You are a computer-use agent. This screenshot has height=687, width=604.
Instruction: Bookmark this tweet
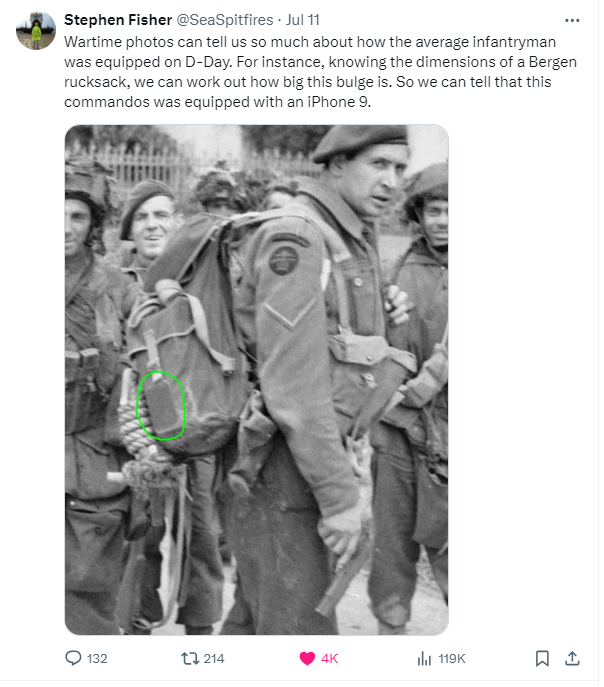click(x=542, y=658)
